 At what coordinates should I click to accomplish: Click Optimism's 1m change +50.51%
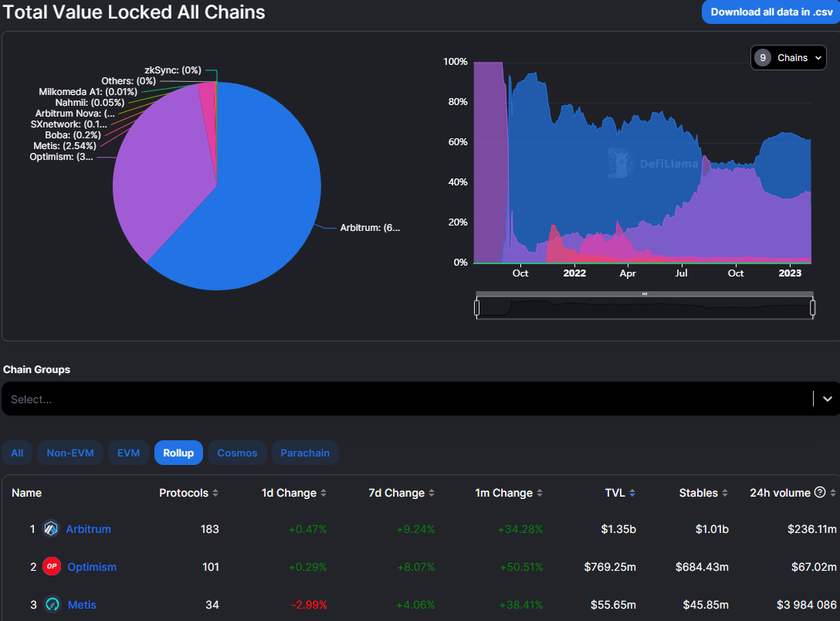point(521,567)
